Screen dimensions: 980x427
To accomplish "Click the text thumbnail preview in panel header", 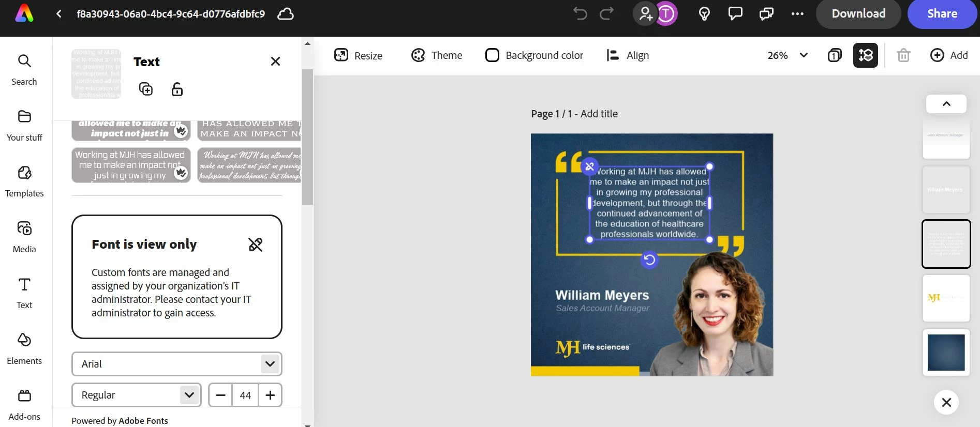I will click(96, 74).
